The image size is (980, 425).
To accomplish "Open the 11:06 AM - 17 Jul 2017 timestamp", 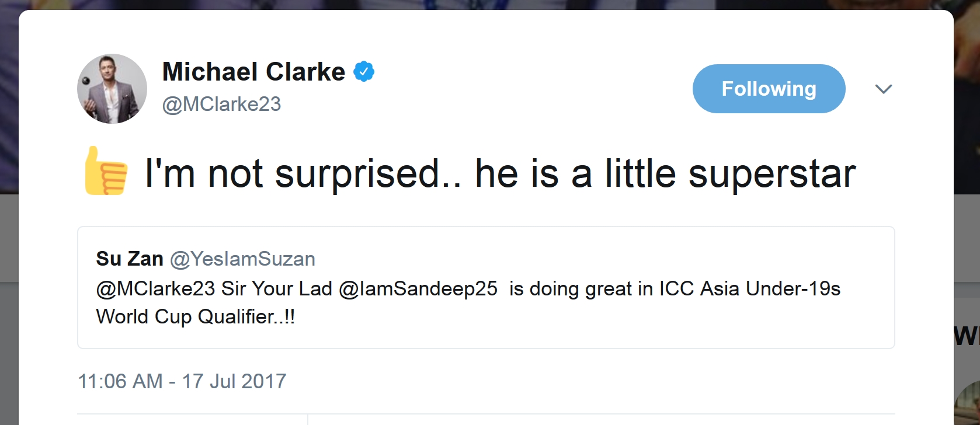I will (x=182, y=381).
